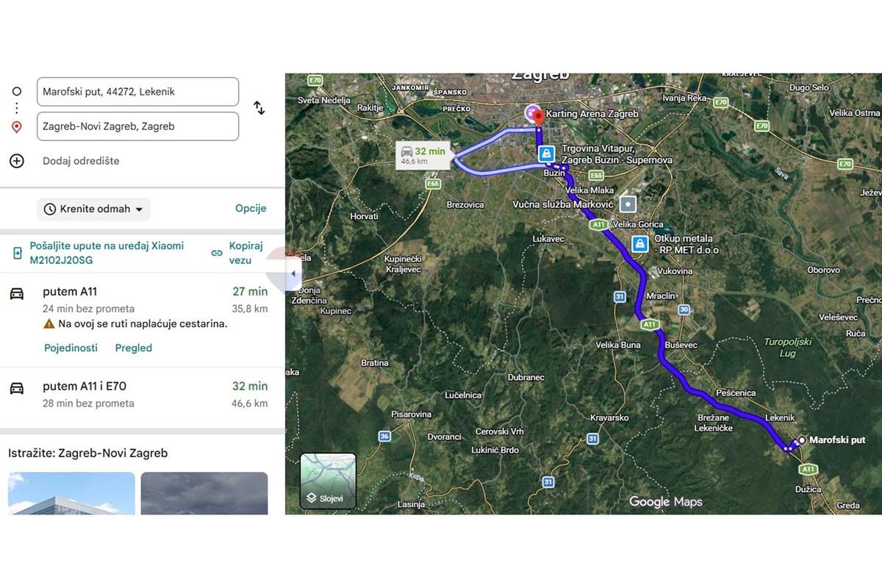The height and width of the screenshot is (588, 882).
Task: Click the Vučna služba Marković marker on map
Action: tap(628, 204)
